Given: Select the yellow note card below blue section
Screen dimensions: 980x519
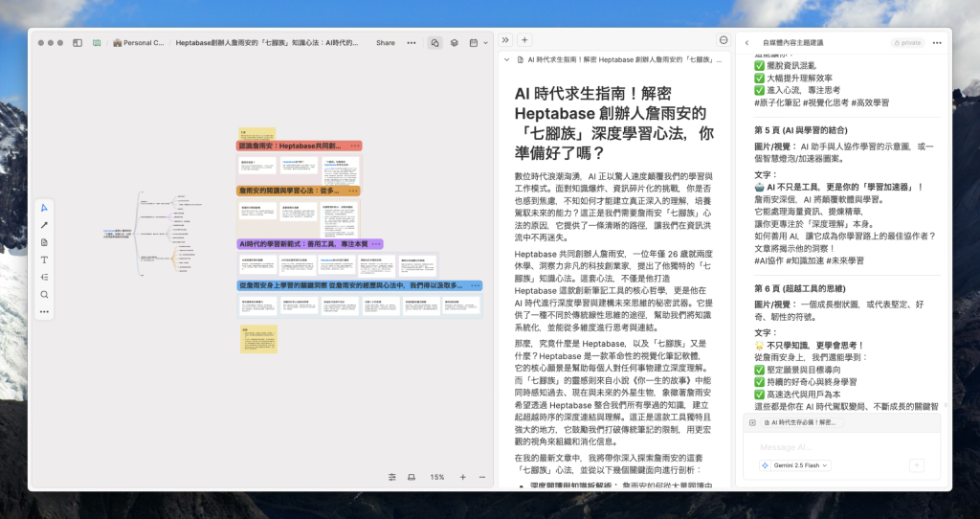Looking at the screenshot, I should (x=258, y=339).
